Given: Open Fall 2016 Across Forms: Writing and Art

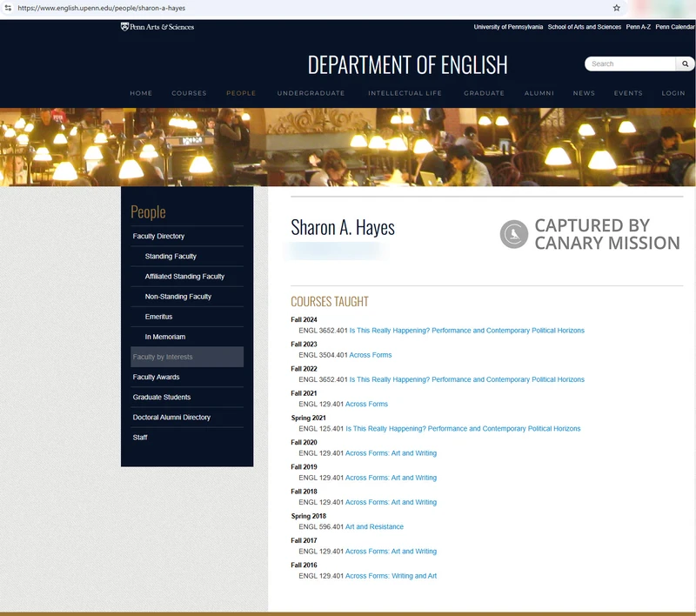Looking at the screenshot, I should tap(391, 576).
